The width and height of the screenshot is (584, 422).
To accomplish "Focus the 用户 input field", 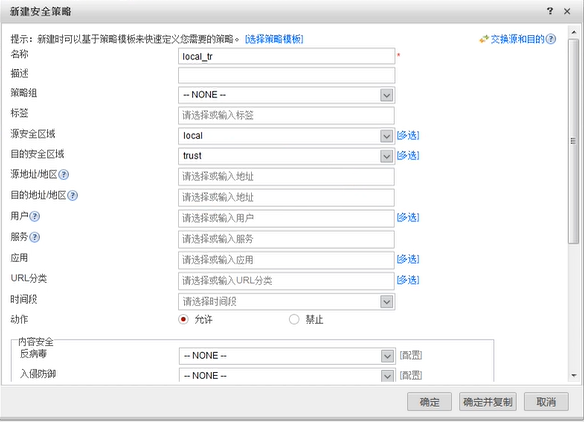I will pos(286,219).
